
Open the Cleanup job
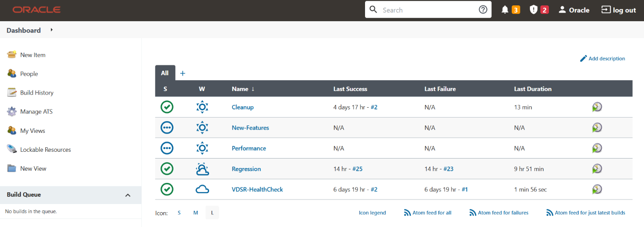242,107
